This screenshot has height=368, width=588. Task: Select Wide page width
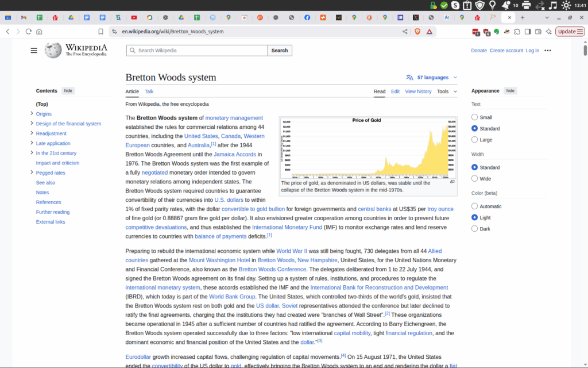tap(474, 179)
